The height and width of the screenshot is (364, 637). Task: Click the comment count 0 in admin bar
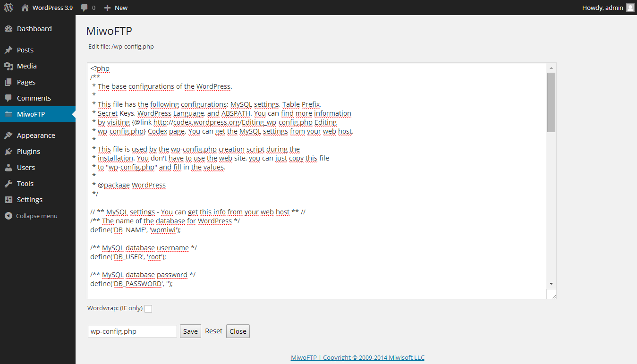point(93,8)
